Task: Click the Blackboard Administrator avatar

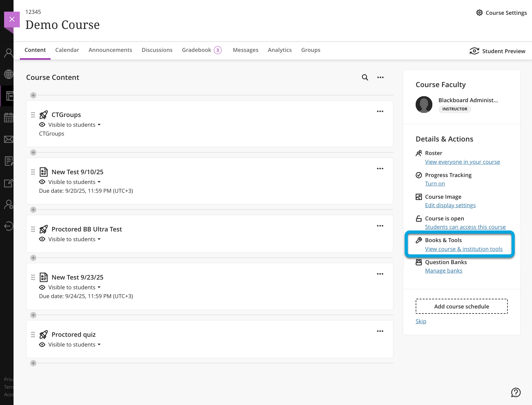Action: point(424,105)
